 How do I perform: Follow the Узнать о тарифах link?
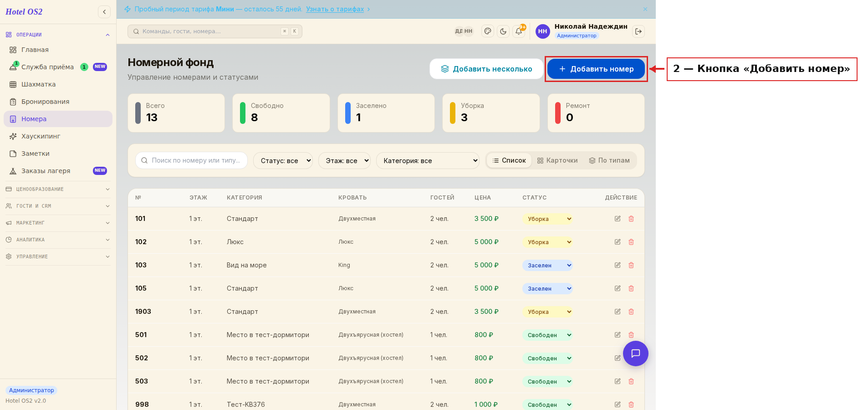(x=335, y=9)
